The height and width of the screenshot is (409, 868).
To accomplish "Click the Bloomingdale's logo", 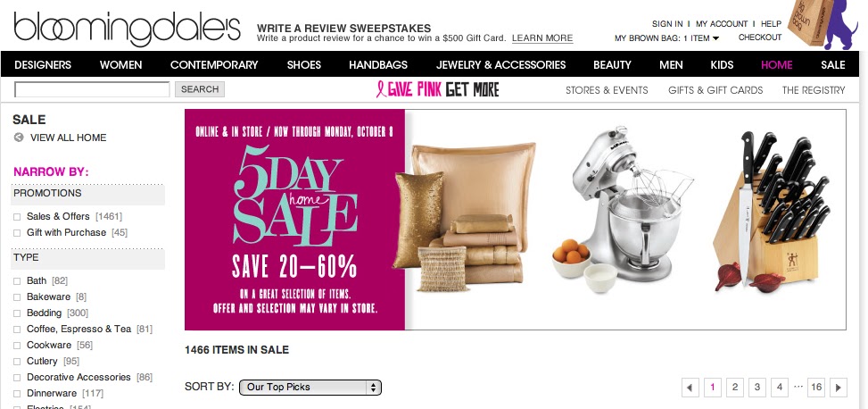I will pos(127,28).
